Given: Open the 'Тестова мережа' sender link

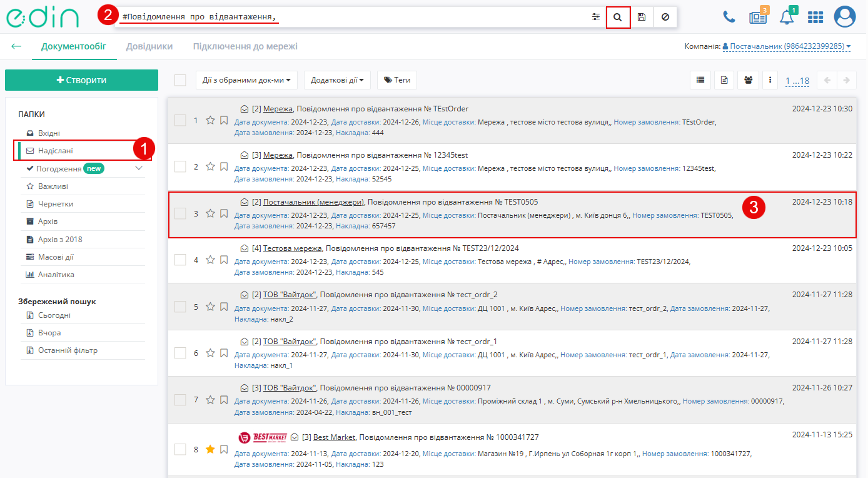Looking at the screenshot, I should pos(292,248).
